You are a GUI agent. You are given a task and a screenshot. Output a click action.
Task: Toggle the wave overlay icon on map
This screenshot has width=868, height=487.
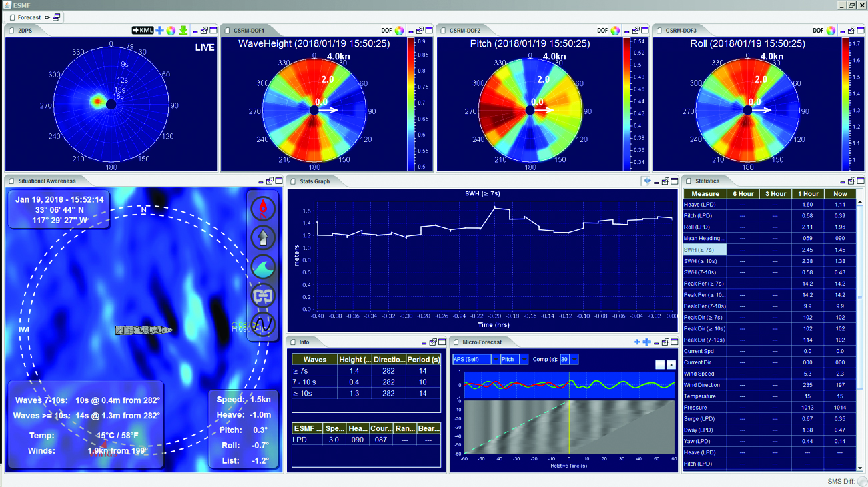pyautogui.click(x=262, y=267)
